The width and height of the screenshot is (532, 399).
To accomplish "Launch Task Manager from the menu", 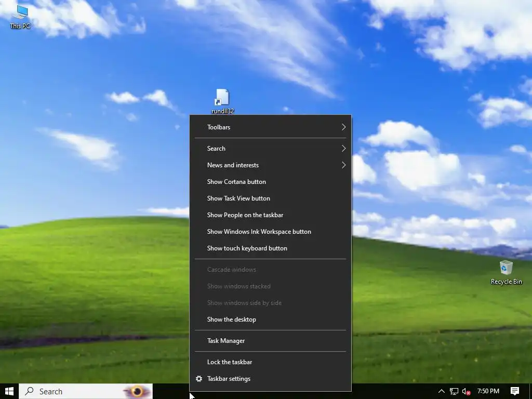I will click(x=270, y=341).
